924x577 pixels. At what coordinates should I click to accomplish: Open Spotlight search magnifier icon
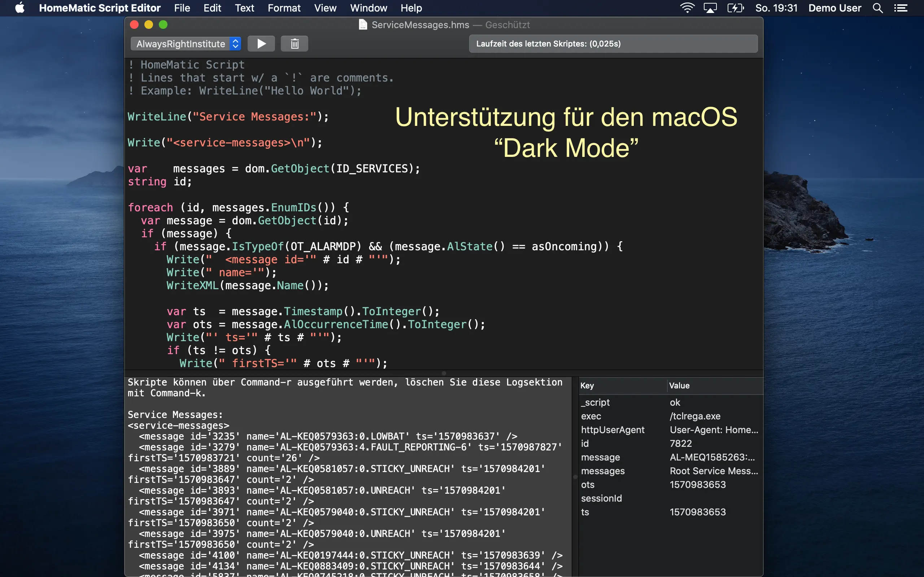pos(877,8)
